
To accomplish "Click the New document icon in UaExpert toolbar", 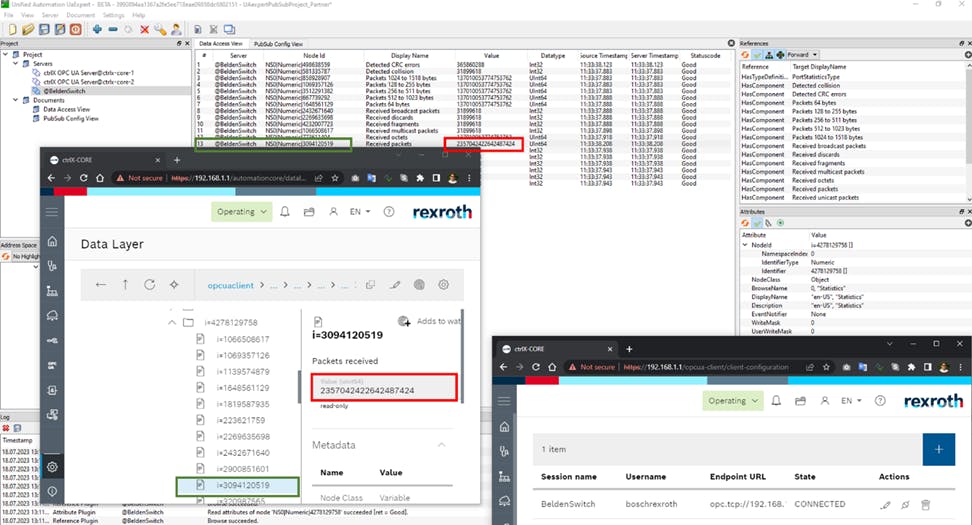I will 12,29.
